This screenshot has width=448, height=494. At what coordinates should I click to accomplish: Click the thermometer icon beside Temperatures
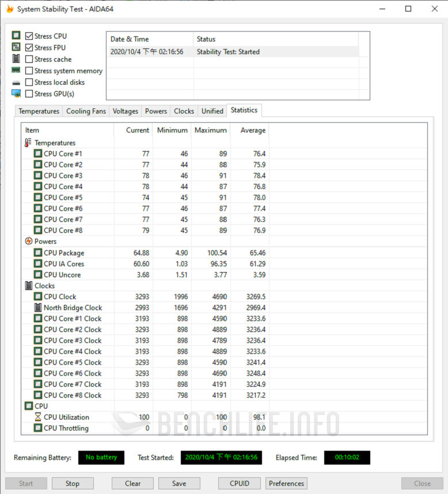click(x=28, y=143)
